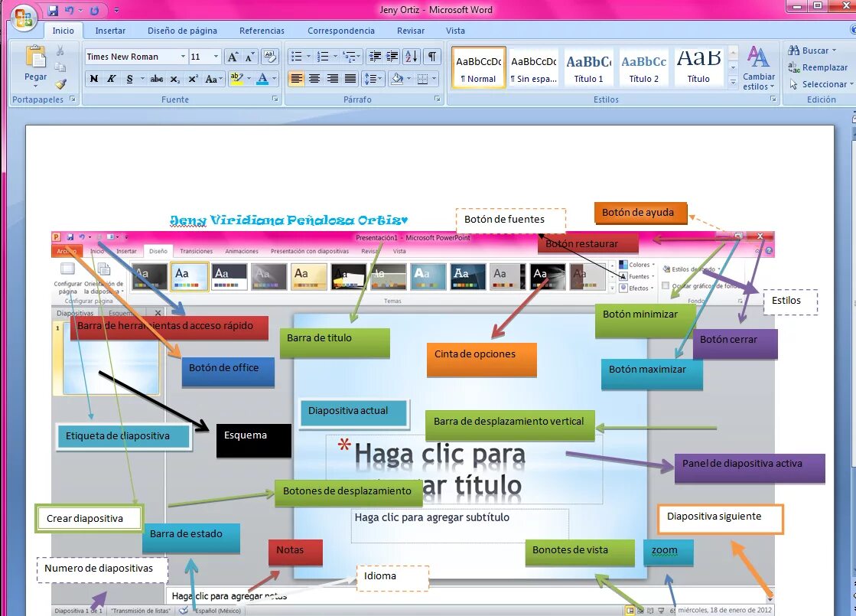Switch to the Correspondencia tab
The height and width of the screenshot is (616, 856).
click(x=340, y=31)
